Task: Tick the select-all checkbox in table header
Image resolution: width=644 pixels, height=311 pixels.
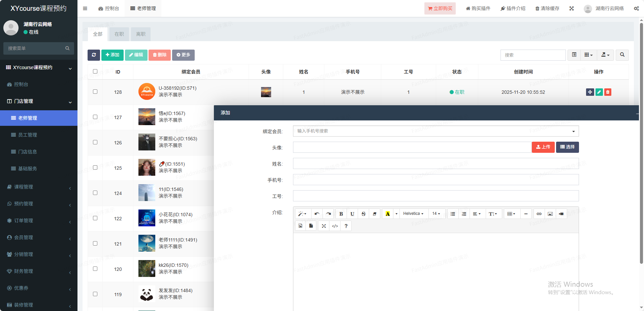Action: click(x=95, y=72)
